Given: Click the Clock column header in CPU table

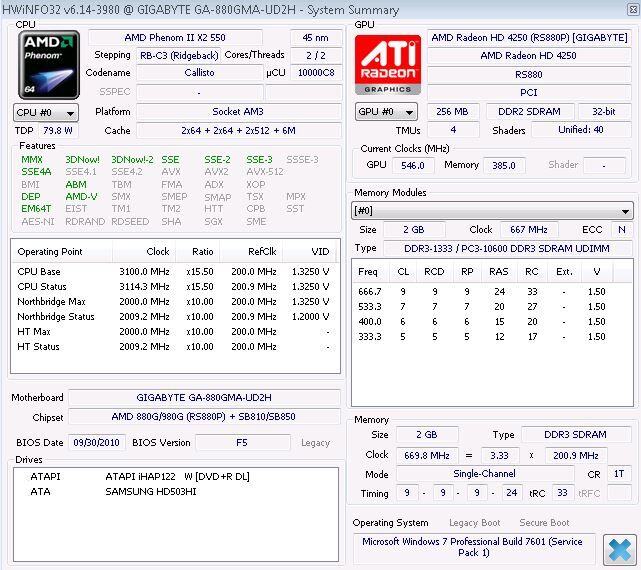Looking at the screenshot, I should point(144,251).
